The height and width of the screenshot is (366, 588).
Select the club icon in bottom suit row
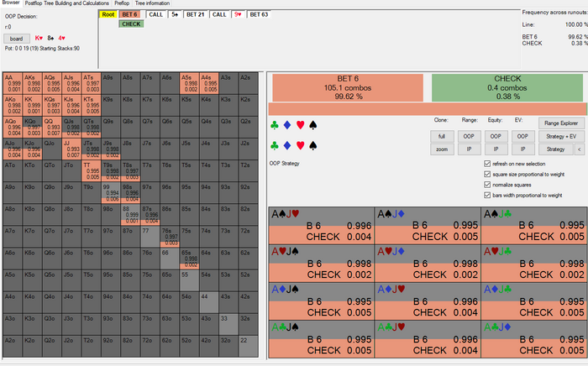(x=275, y=145)
